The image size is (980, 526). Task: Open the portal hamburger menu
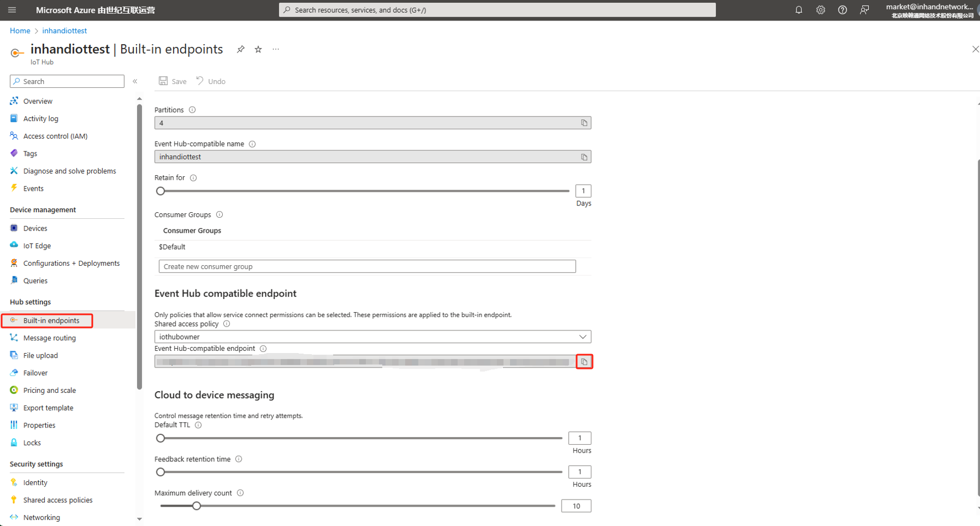coord(12,10)
